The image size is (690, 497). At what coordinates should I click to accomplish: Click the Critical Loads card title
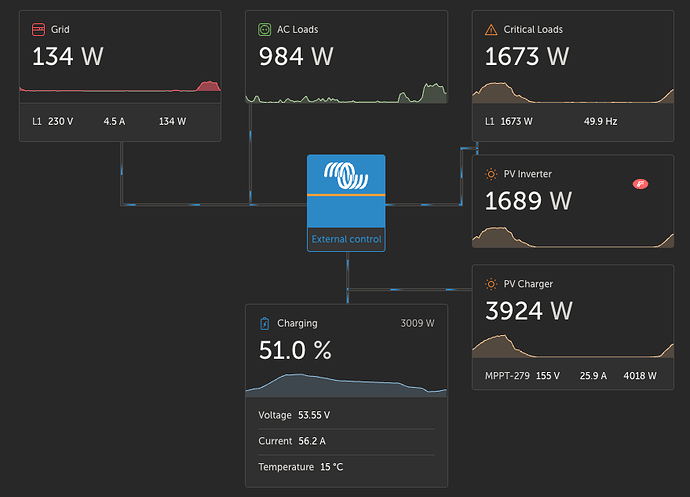[533, 29]
